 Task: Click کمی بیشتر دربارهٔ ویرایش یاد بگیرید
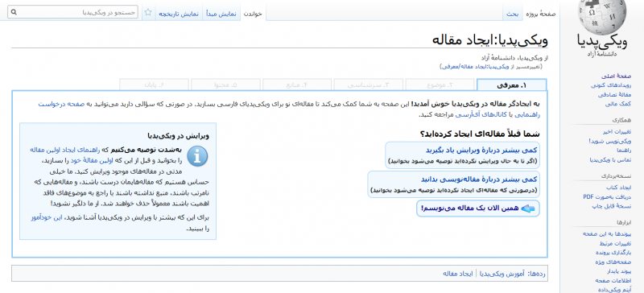click(481, 150)
